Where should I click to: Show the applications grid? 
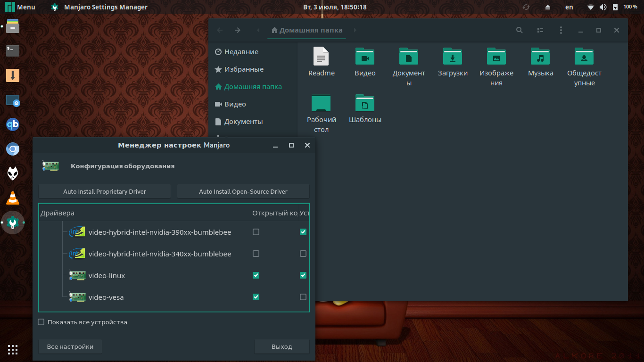pos(13,349)
